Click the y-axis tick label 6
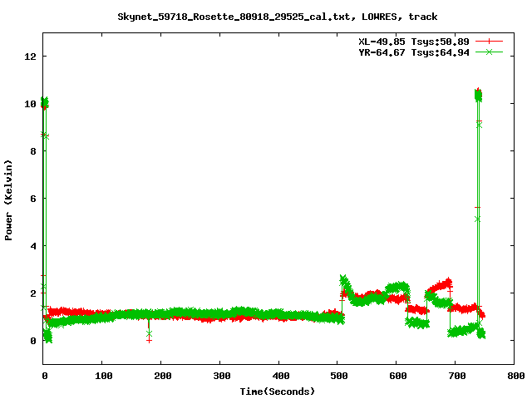Image resolution: width=532 pixels, height=399 pixels. click(x=33, y=199)
